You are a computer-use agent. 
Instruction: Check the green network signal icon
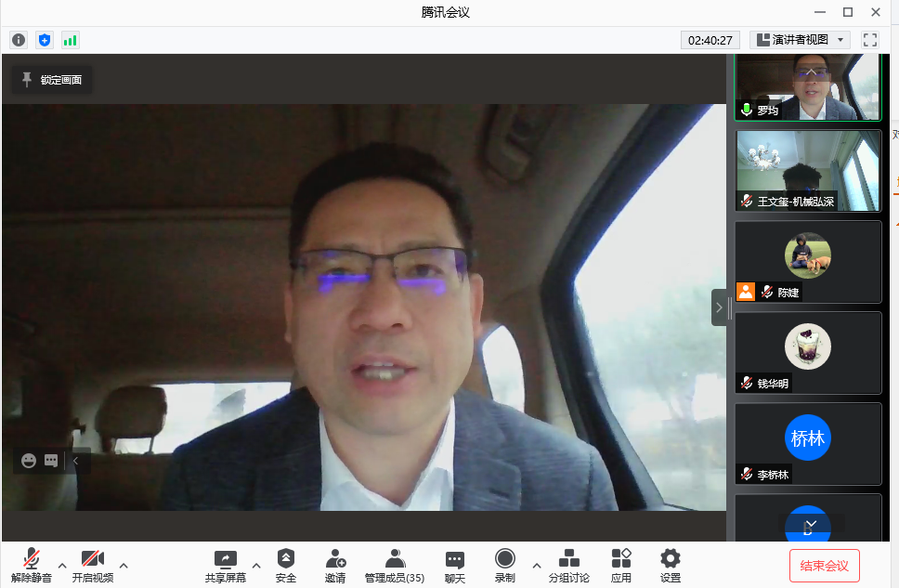(x=71, y=40)
